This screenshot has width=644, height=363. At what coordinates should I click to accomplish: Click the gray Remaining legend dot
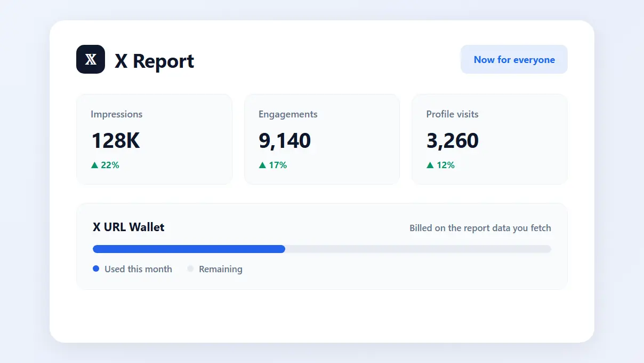click(x=190, y=269)
